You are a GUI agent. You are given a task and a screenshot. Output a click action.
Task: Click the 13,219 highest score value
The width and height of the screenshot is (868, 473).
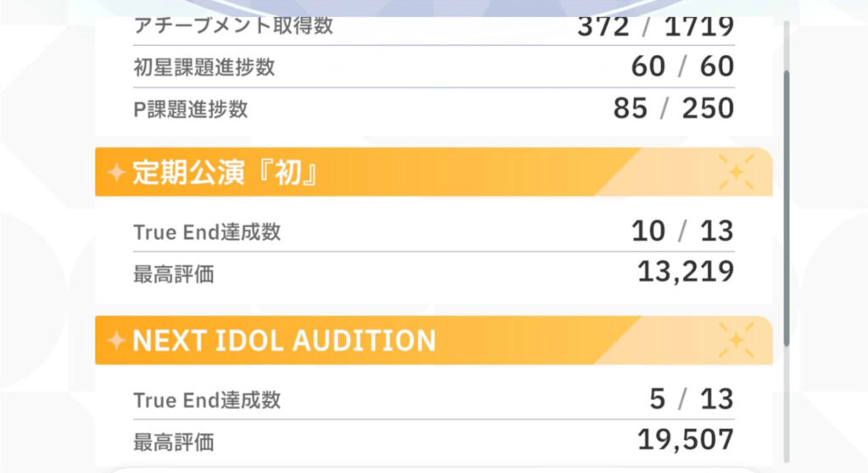point(685,272)
